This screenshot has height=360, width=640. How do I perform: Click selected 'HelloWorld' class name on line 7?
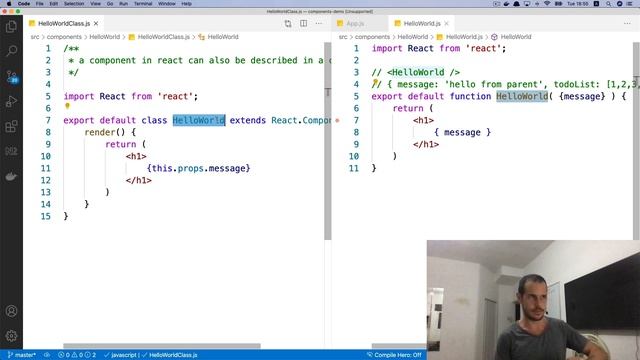(x=199, y=120)
